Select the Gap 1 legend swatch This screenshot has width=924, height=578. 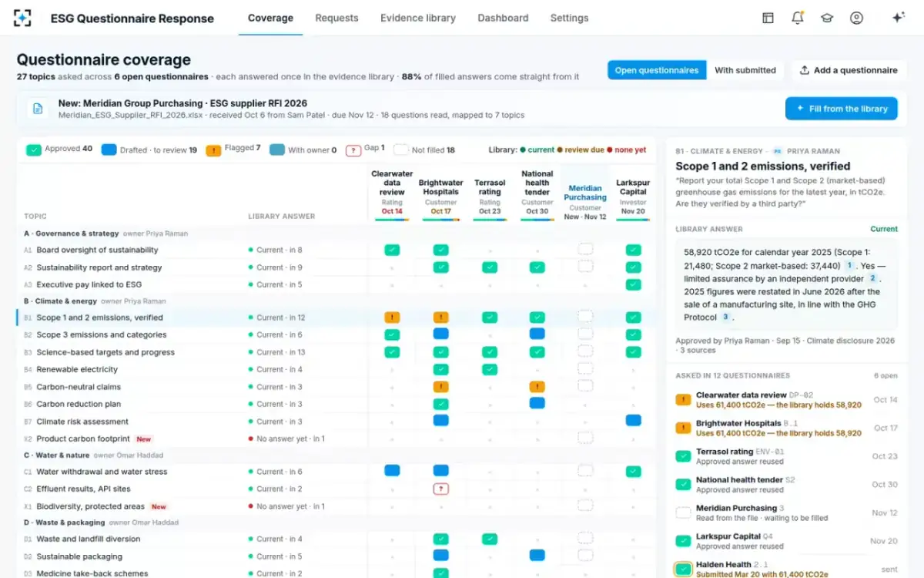353,150
